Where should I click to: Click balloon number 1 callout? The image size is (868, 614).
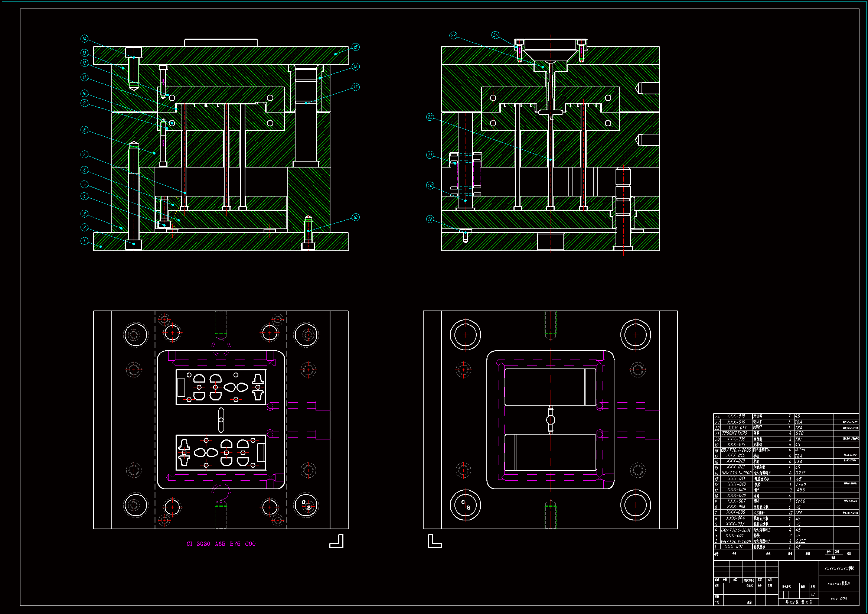tap(84, 241)
